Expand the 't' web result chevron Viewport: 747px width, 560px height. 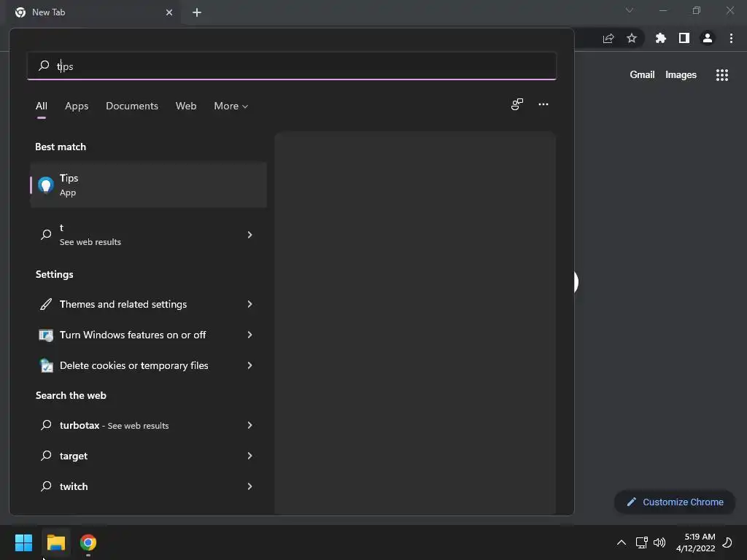[249, 234]
